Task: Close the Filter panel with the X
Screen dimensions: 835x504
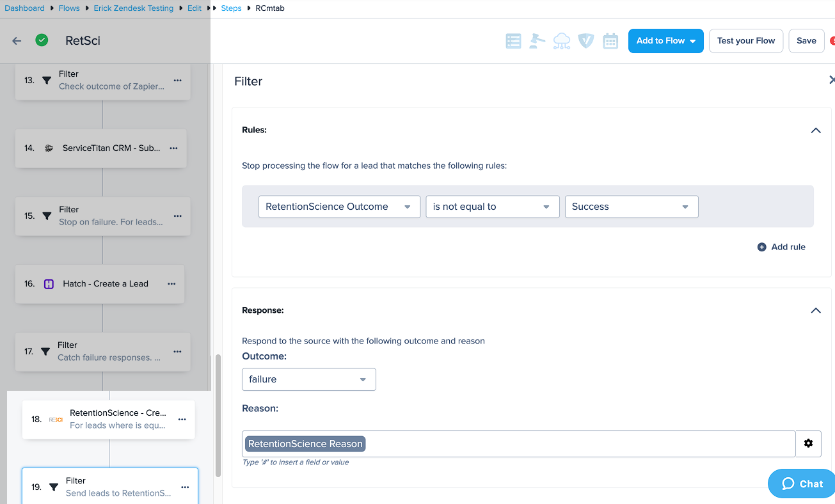Action: pos(831,80)
